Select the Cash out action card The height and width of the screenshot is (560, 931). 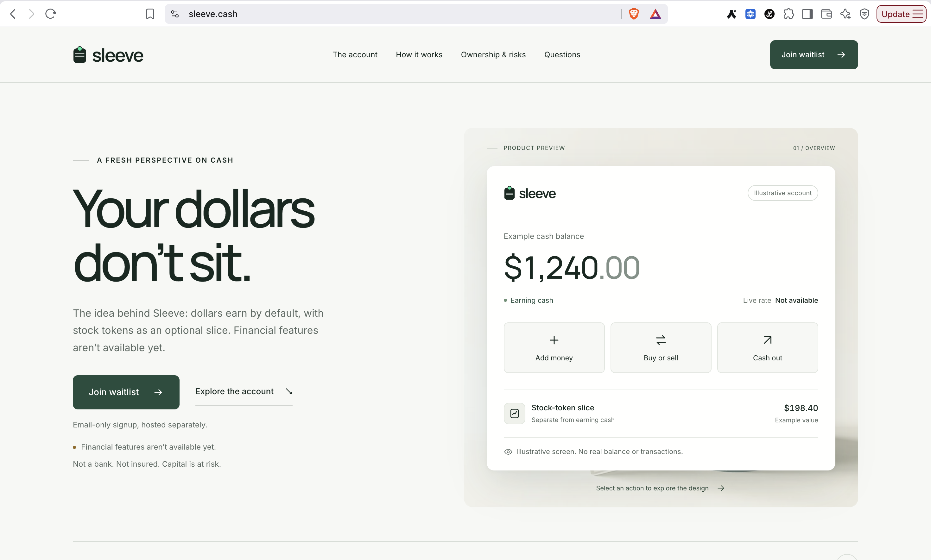pos(768,347)
